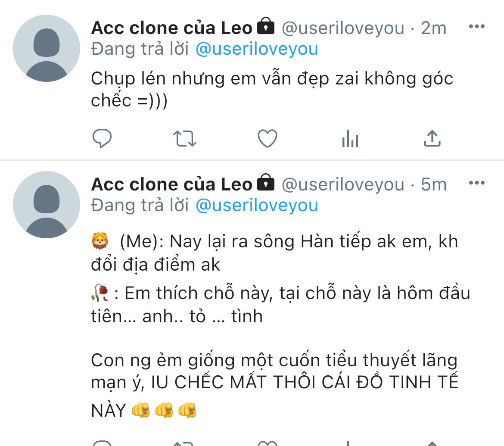Tap the share icon on the 2m tweet
This screenshot has height=446, width=504.
tap(432, 139)
